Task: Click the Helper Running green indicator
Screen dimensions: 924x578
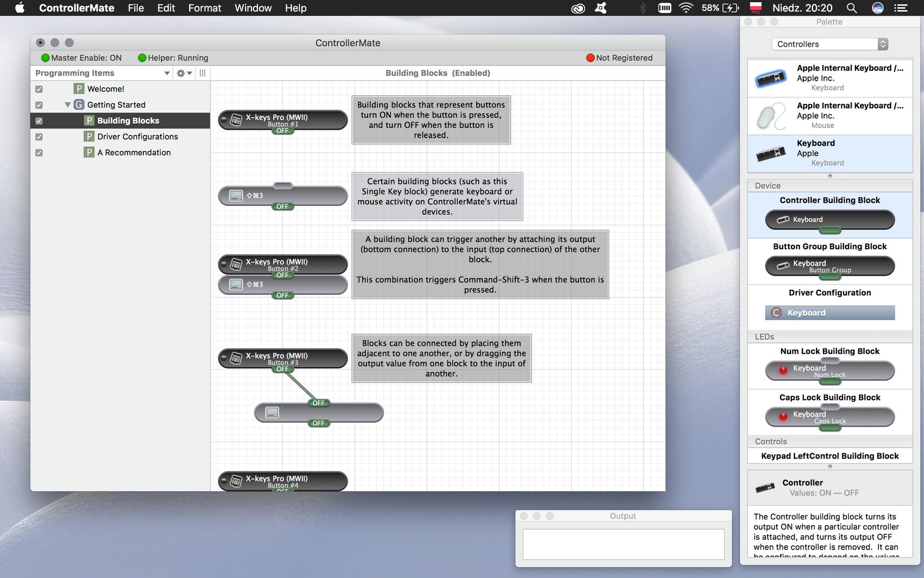Action: 142,58
